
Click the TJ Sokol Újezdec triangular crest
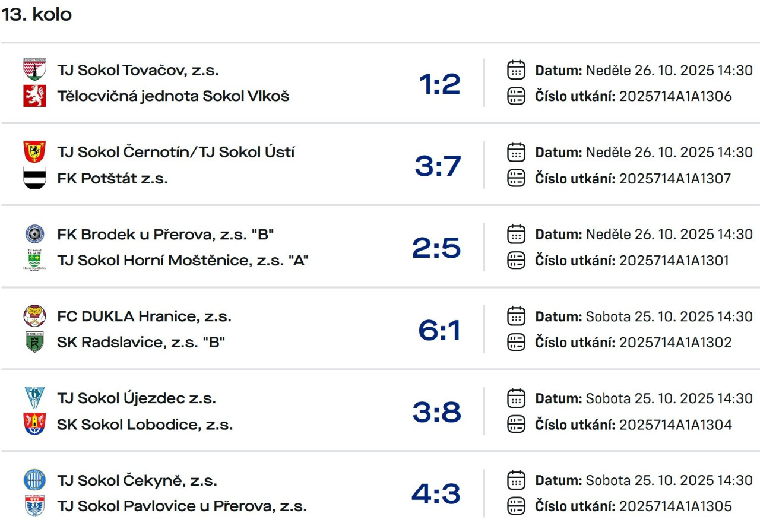(x=34, y=398)
